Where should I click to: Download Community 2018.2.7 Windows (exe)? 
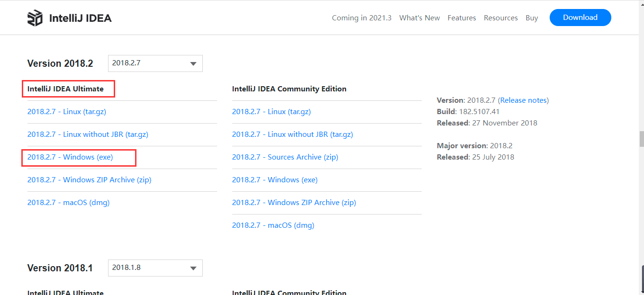click(x=275, y=180)
